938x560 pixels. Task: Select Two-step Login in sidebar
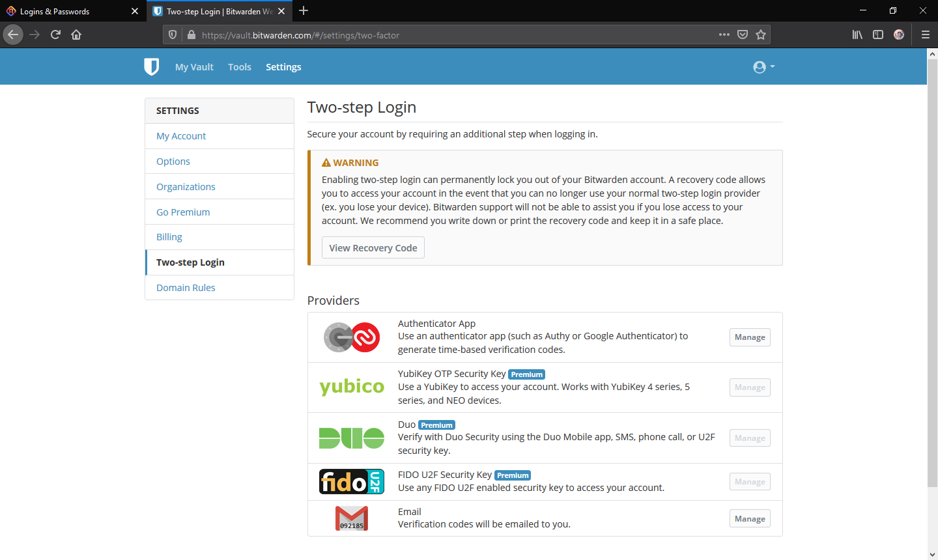point(220,262)
